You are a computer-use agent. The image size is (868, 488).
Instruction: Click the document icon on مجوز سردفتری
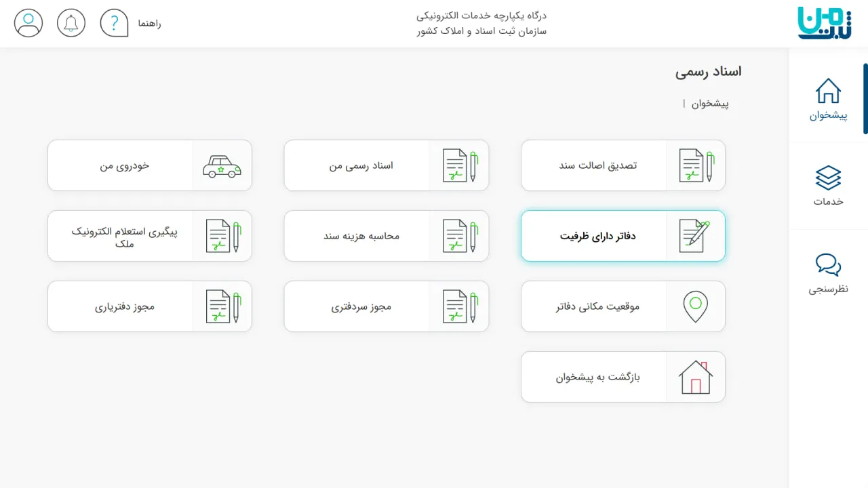459,306
